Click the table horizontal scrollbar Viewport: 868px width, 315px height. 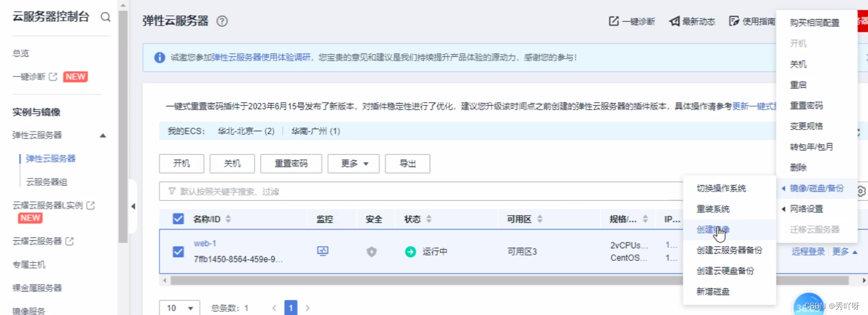tap(509, 281)
